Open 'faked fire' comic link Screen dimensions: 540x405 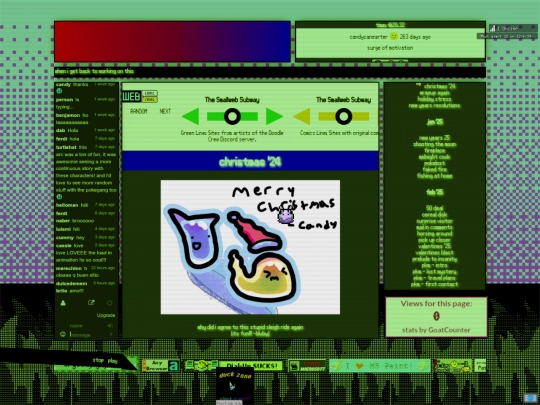(434, 169)
